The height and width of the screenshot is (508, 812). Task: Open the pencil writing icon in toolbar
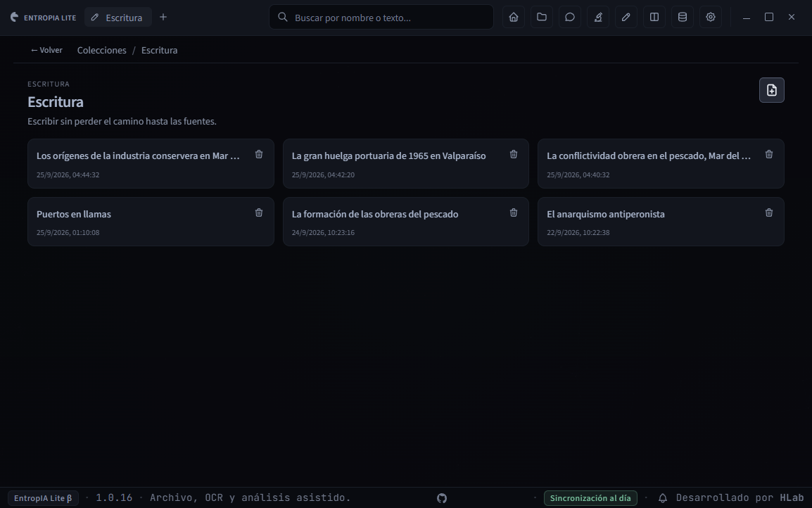(626, 17)
